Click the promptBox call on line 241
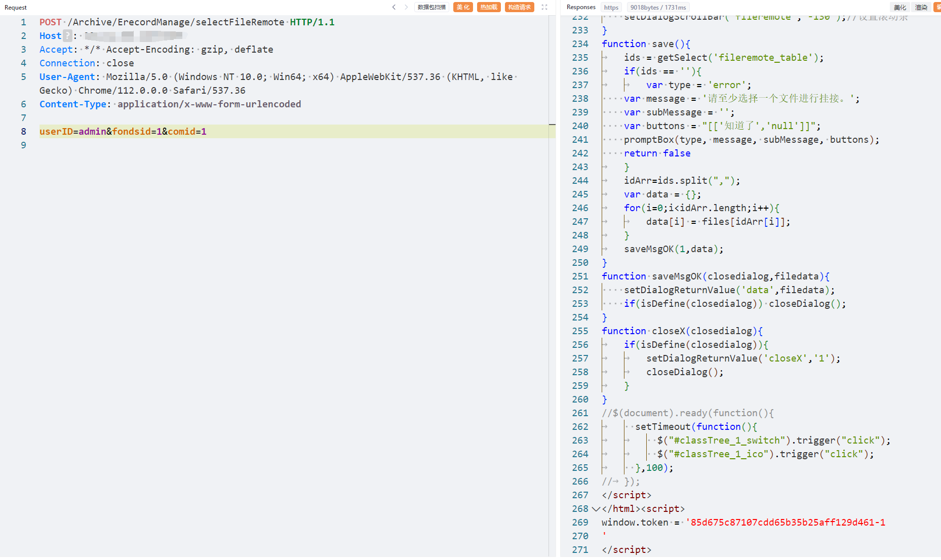The image size is (941, 560). tap(752, 140)
